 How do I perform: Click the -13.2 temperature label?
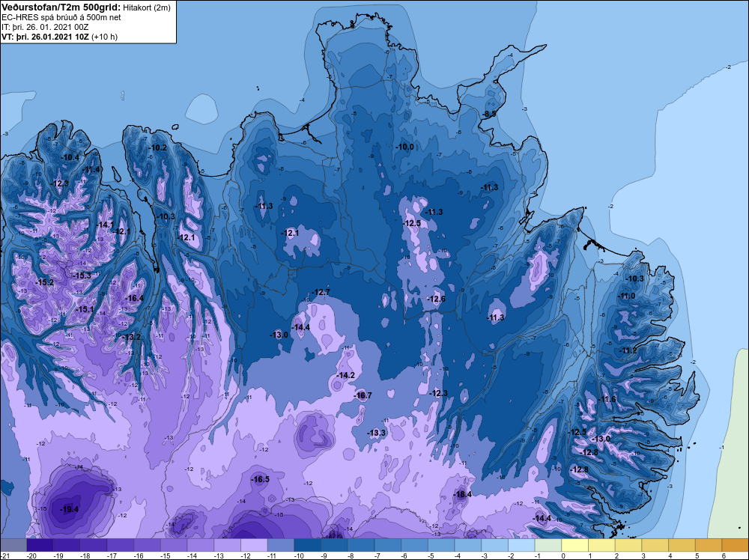coord(131,337)
